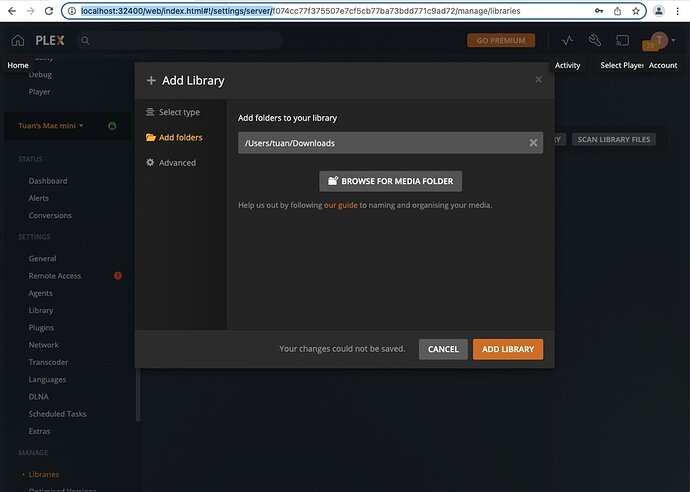Image resolution: width=690 pixels, height=492 pixels.
Task: Open DLNA settings
Action: tap(39, 397)
